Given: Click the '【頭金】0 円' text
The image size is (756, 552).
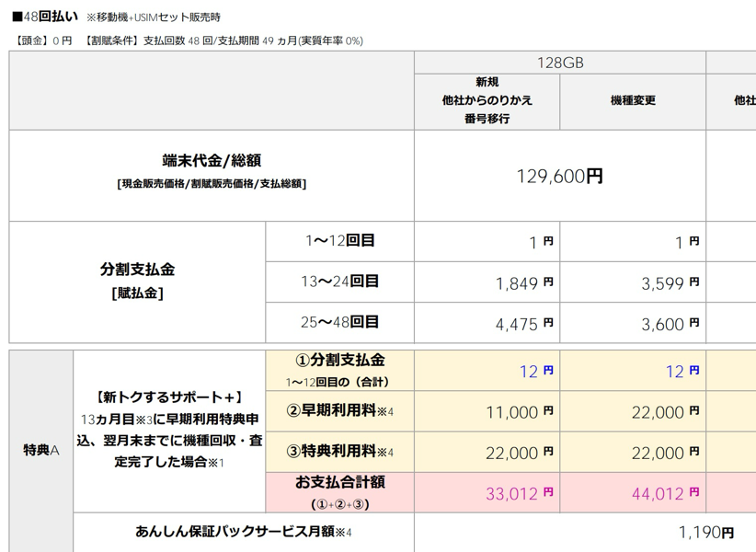Looking at the screenshot, I should click(42, 40).
